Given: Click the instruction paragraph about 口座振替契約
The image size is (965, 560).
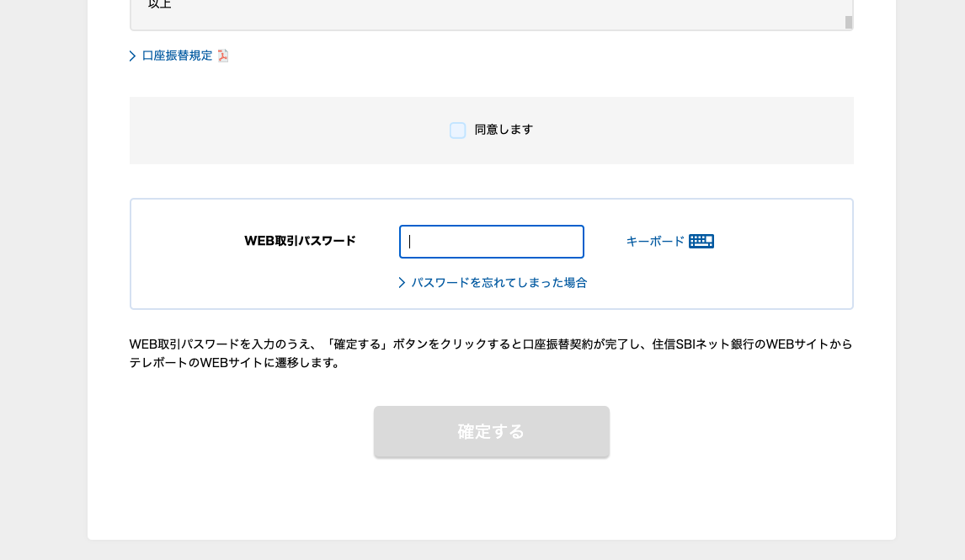Looking at the screenshot, I should [x=490, y=344].
